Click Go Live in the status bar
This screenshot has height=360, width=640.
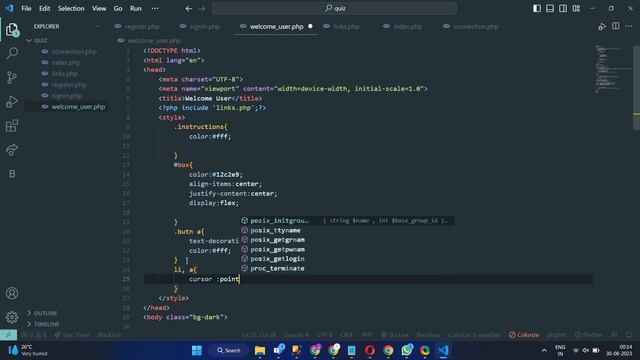coord(394,335)
